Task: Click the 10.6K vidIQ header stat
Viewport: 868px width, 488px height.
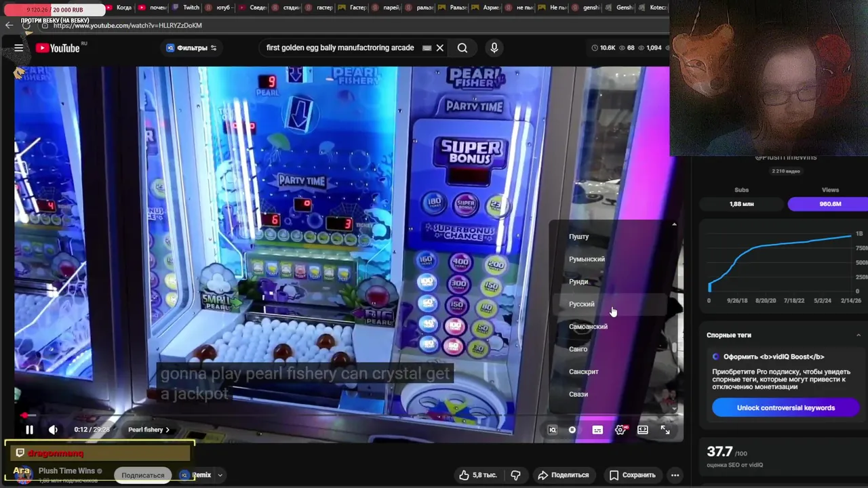Action: [x=603, y=47]
